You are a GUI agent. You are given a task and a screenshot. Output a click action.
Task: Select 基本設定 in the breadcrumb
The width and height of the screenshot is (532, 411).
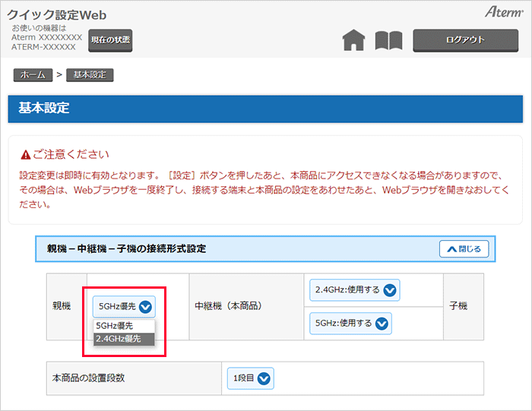(90, 75)
